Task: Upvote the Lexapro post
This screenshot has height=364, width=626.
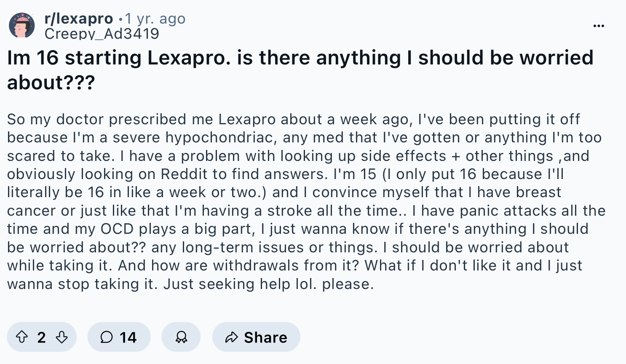Action: tap(22, 337)
